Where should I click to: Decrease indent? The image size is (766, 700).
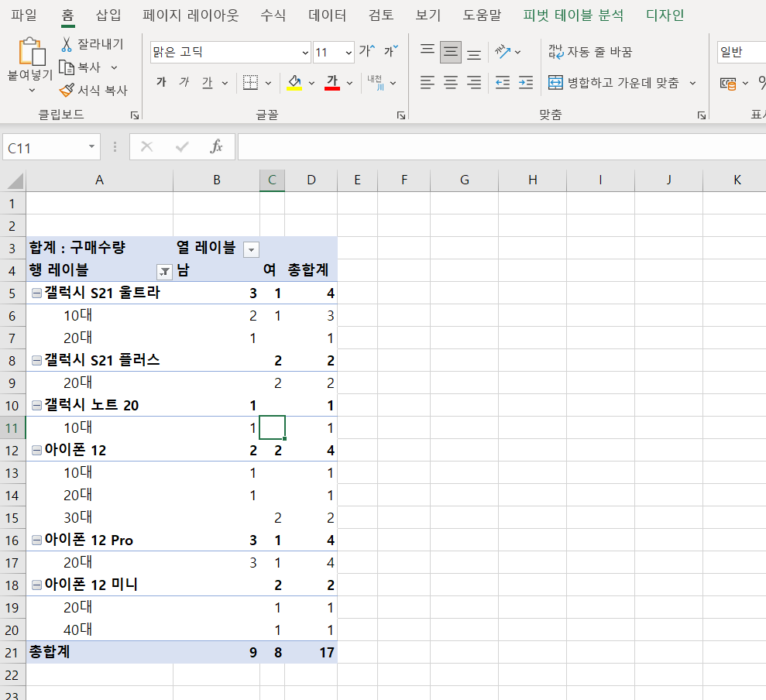(502, 83)
